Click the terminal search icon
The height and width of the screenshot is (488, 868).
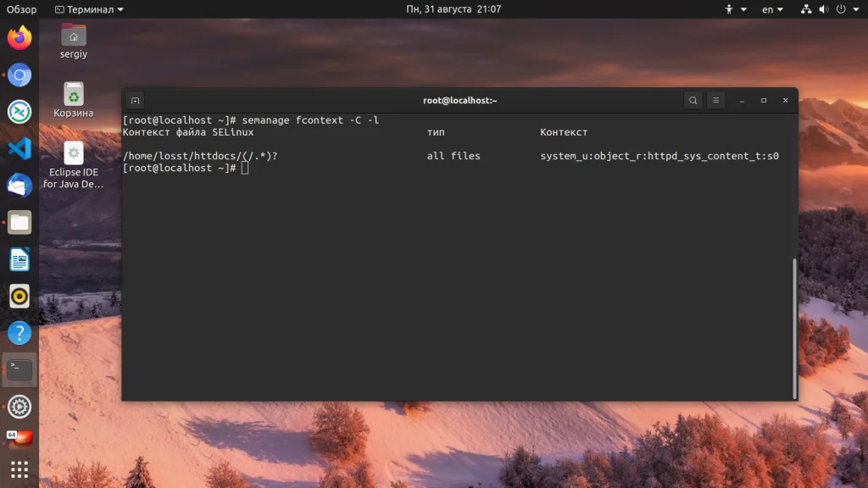coord(693,101)
